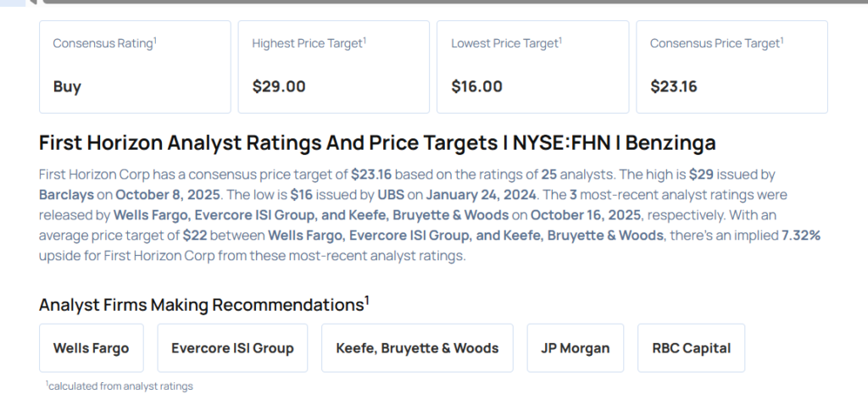Screen dimensions: 868x416
Task: Click the First Horizon Analyst Ratings heading
Action: tap(377, 142)
